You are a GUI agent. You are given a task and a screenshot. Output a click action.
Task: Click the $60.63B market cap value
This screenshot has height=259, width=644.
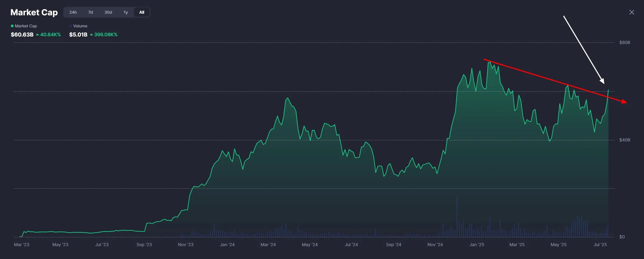pos(22,35)
